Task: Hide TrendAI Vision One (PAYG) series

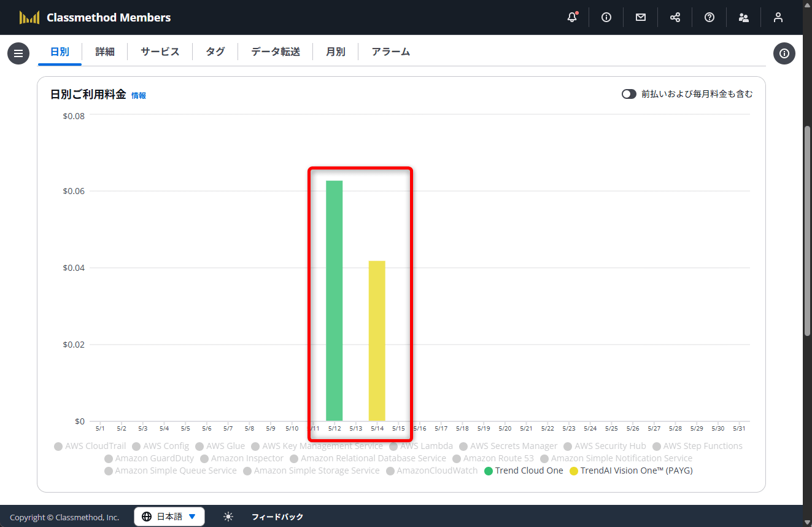Action: pyautogui.click(x=631, y=471)
